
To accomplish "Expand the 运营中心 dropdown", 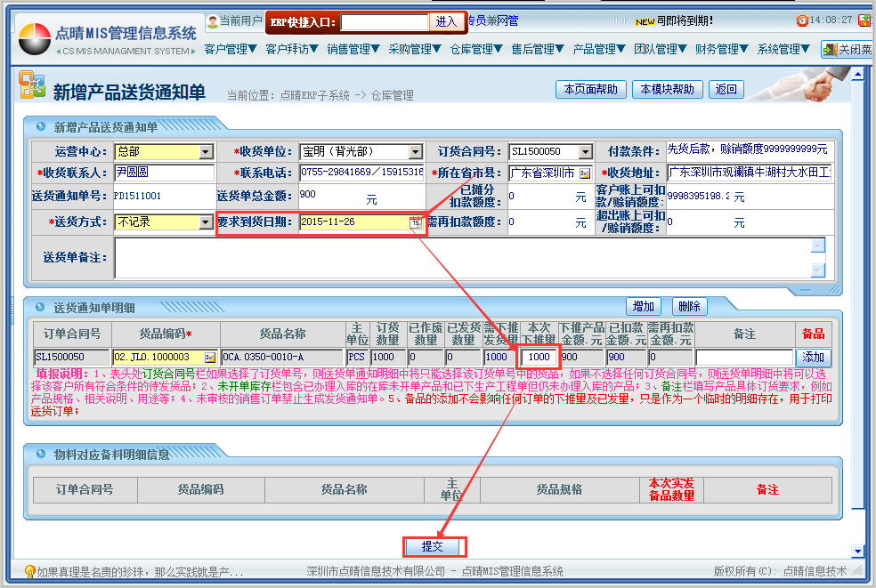I will [x=207, y=152].
